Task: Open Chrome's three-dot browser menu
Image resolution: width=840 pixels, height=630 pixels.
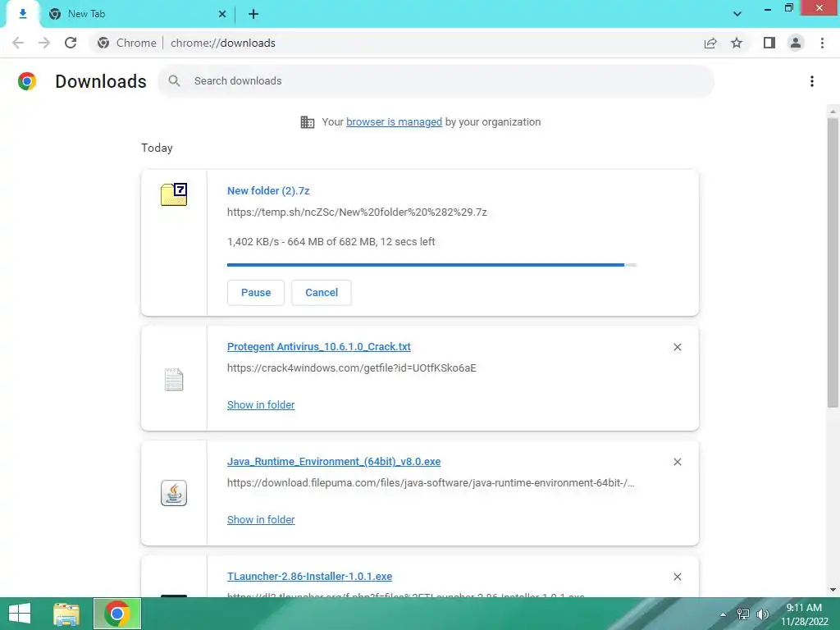Action: tap(822, 43)
